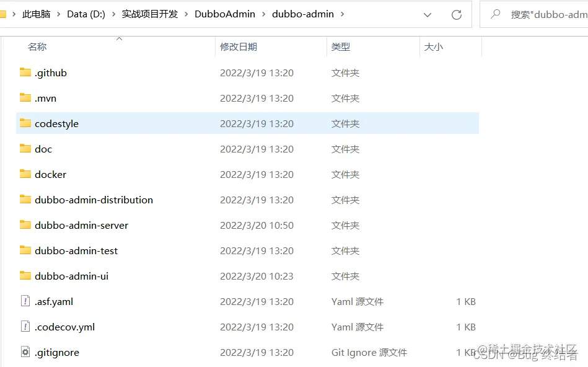Viewport: 588px width, 367px height.
Task: Select the .mvn folder name
Action: click(45, 99)
